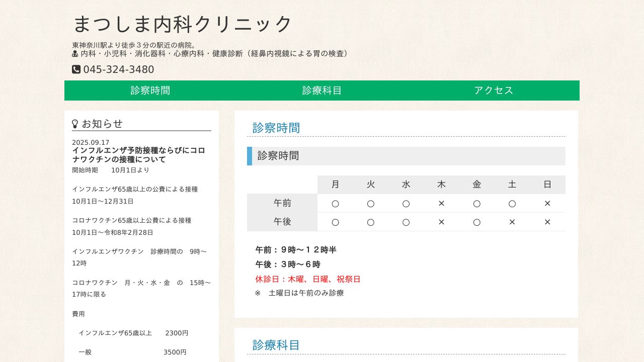Click the telephone icon beside the phone number
The image size is (644, 362).
75,69
